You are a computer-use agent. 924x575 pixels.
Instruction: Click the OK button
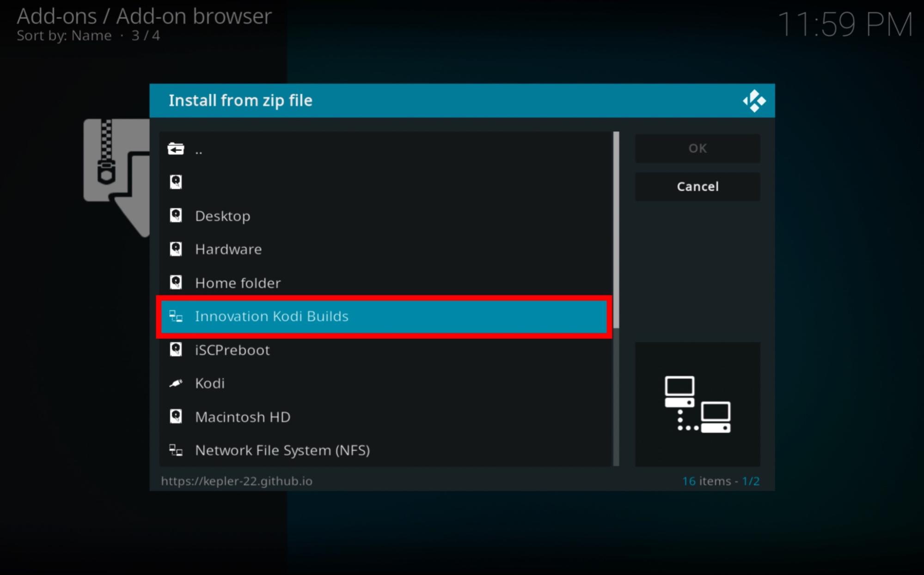697,147
